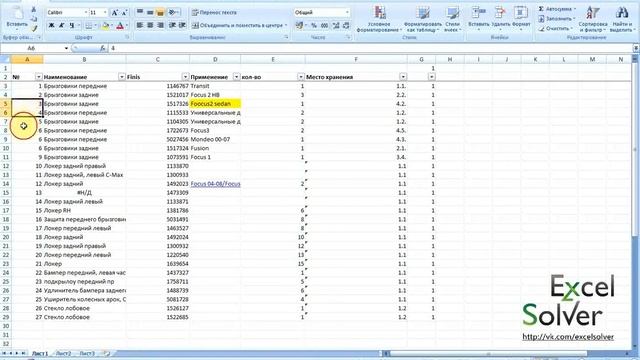Open the Calibri font name dropdown
This screenshot has width=640, height=360.
[86, 13]
